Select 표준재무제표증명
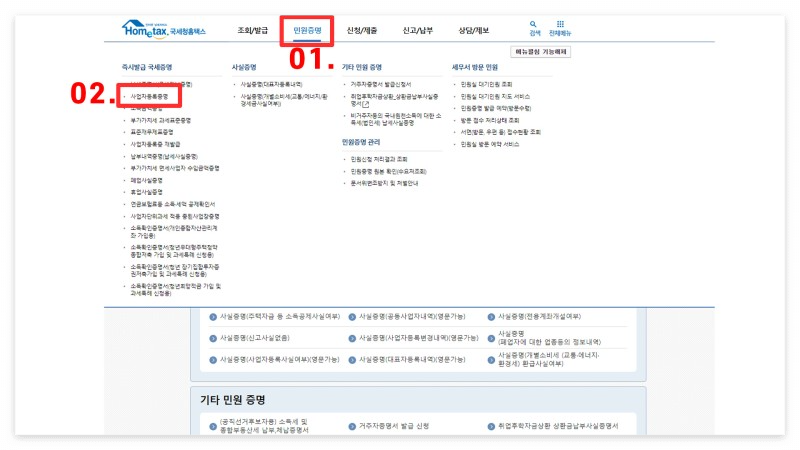The width and height of the screenshot is (800, 450). (152, 132)
